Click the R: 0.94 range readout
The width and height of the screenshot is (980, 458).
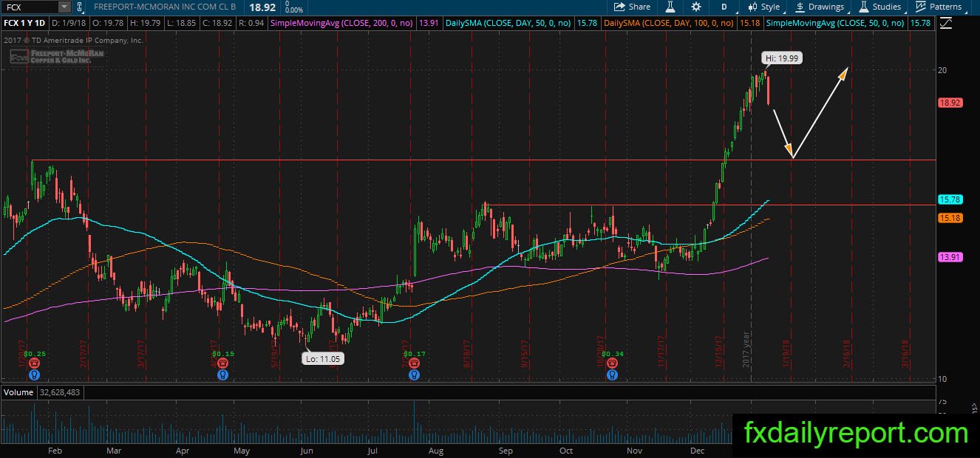point(251,24)
